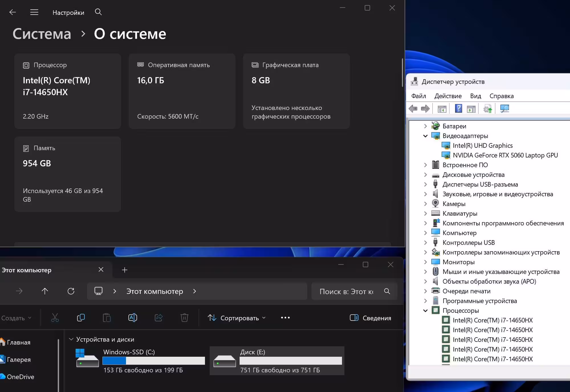Click scan for hardware changes icon
The width and height of the screenshot is (570, 392).
[x=504, y=109]
